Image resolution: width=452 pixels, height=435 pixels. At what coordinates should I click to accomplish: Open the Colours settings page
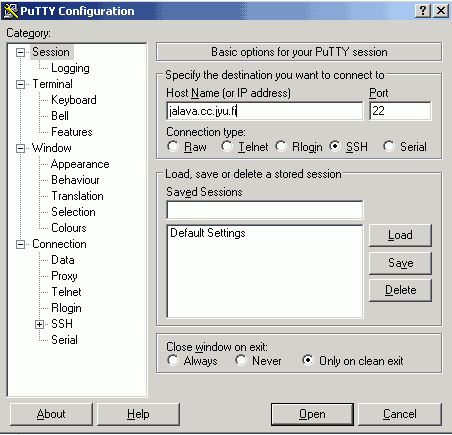(x=69, y=228)
